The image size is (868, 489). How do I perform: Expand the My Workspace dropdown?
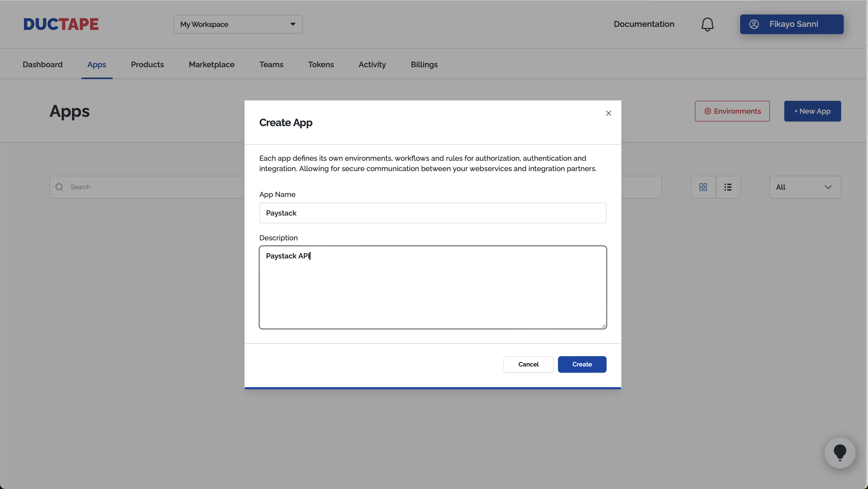(x=238, y=24)
